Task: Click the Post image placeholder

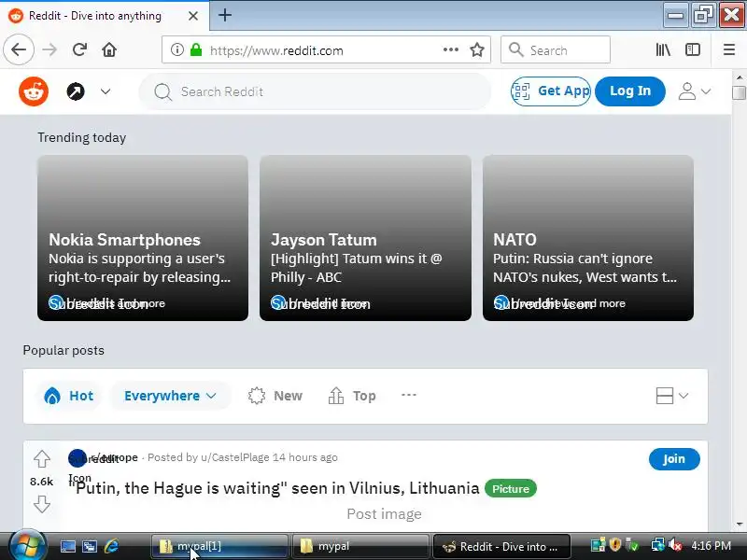Action: coord(384,514)
